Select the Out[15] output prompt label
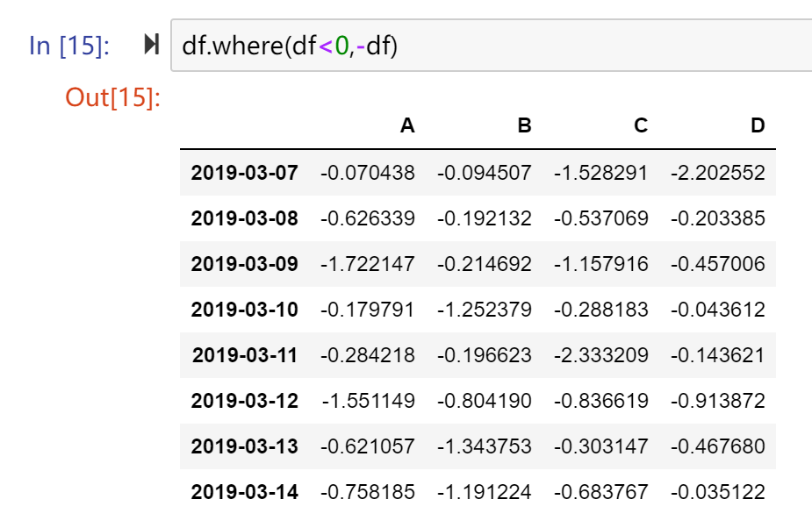812x528 pixels. tap(113, 97)
